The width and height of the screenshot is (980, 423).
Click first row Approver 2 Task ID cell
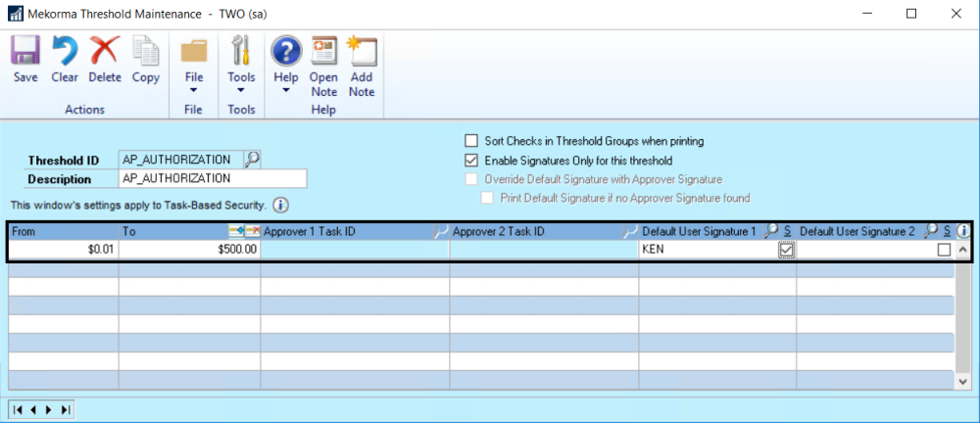544,250
